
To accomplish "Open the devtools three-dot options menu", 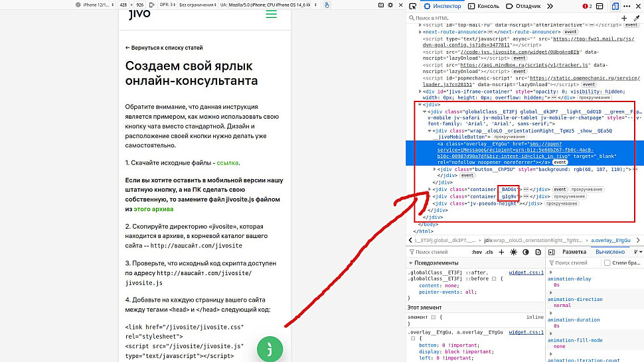I will pyautogui.click(x=627, y=6).
